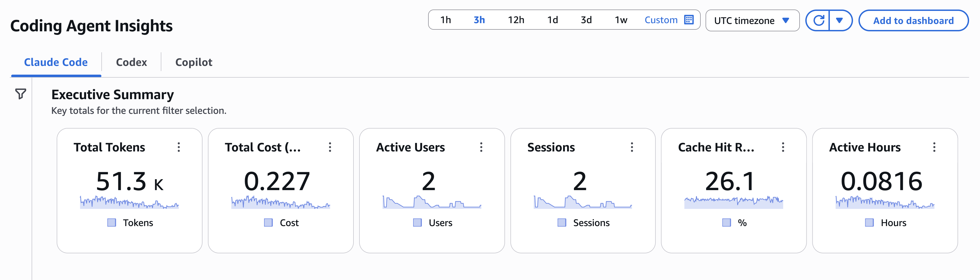Open the filter panel funnel icon
The width and height of the screenshot is (980, 280).
pos(20,94)
